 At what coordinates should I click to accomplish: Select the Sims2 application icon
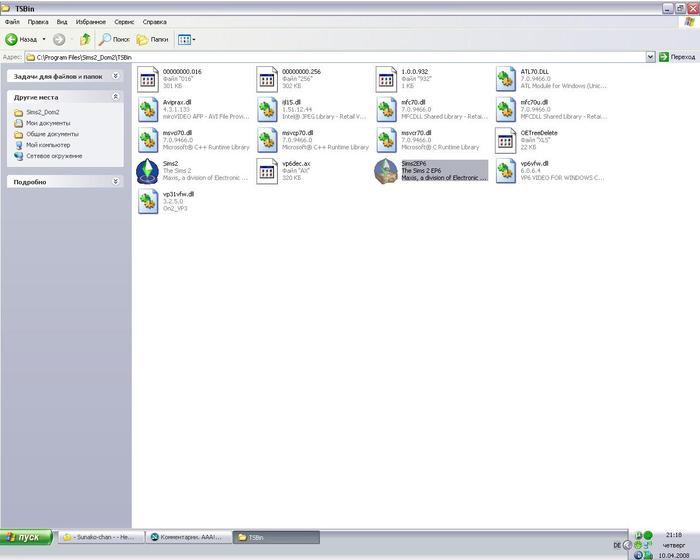[x=147, y=171]
